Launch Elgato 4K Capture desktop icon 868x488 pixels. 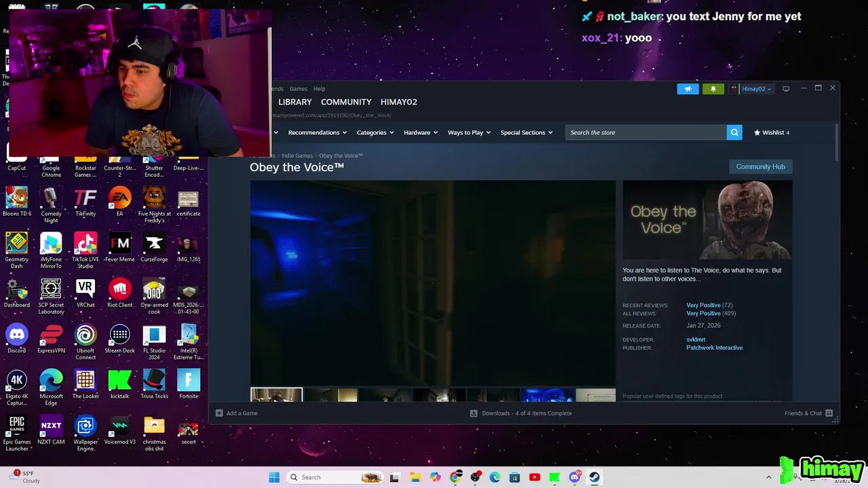(x=17, y=388)
